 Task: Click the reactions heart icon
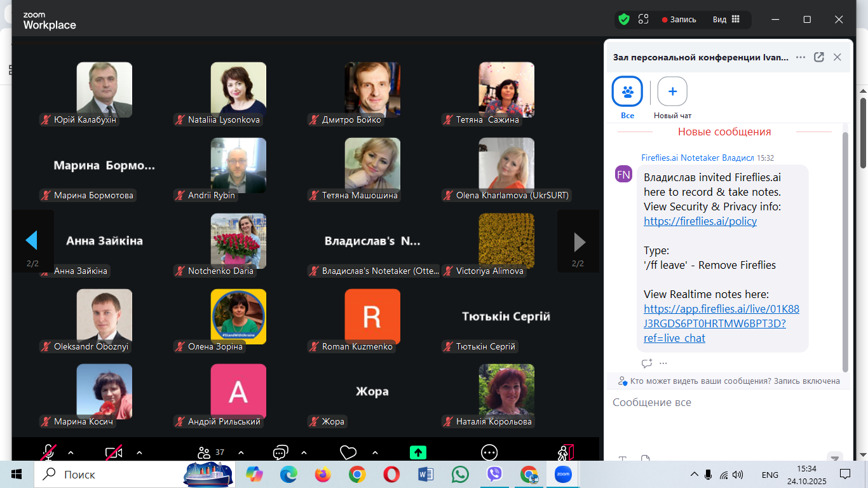pyautogui.click(x=348, y=452)
